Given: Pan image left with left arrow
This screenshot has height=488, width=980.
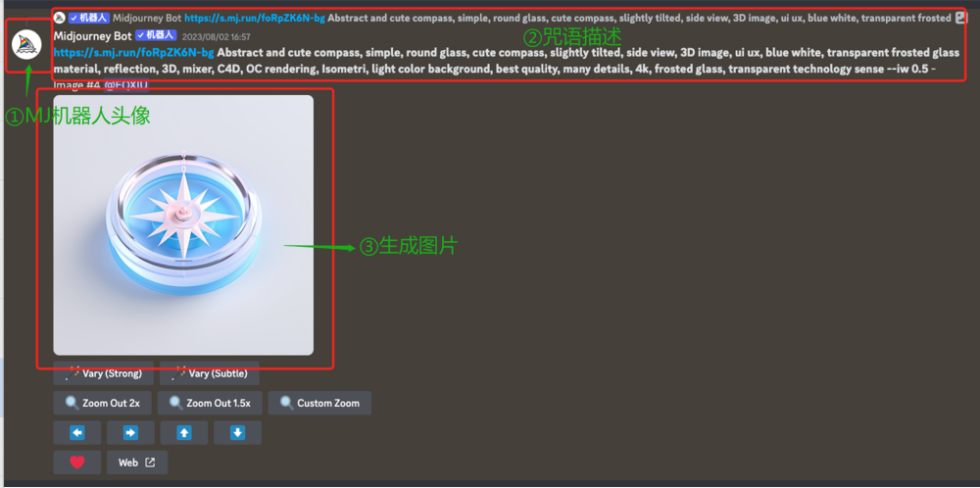Looking at the screenshot, I should 76,432.
